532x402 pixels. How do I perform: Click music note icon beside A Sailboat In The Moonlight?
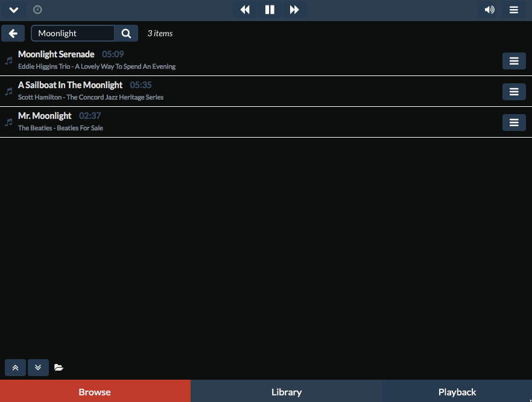(9, 91)
